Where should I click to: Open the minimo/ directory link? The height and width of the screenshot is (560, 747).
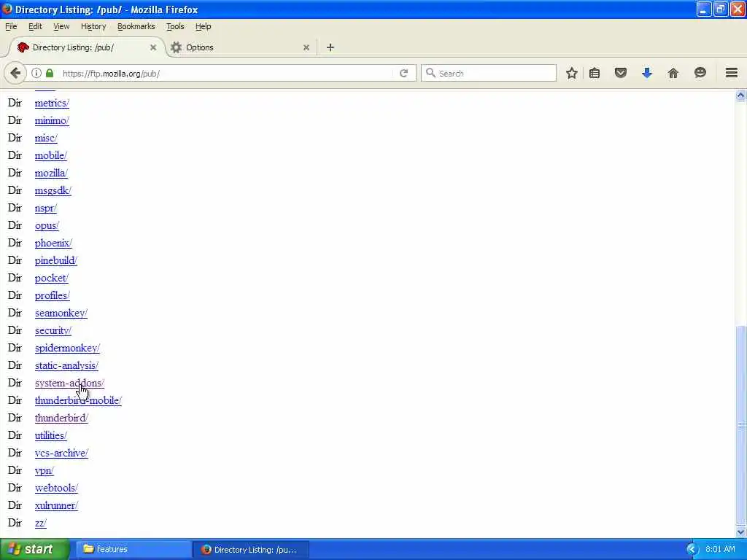tap(52, 120)
